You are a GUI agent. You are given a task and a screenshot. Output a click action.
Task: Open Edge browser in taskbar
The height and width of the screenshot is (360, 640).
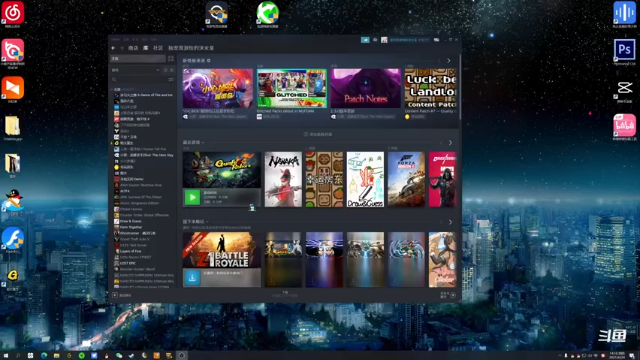(x=44, y=356)
